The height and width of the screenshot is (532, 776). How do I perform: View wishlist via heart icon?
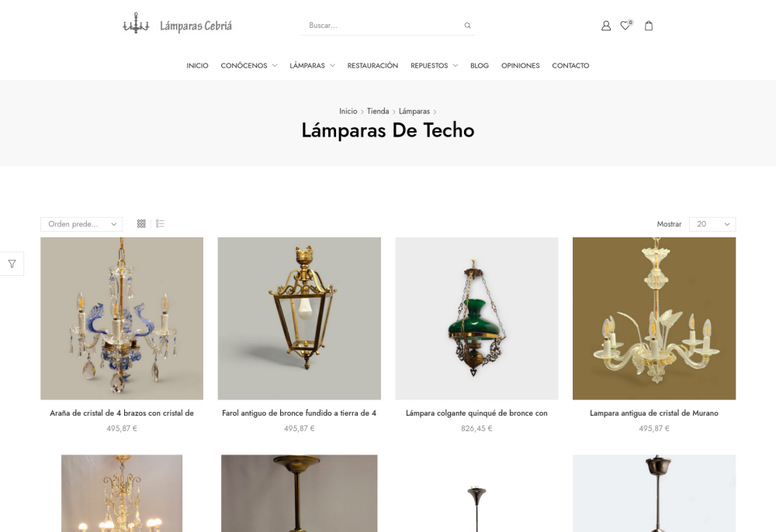tap(625, 26)
